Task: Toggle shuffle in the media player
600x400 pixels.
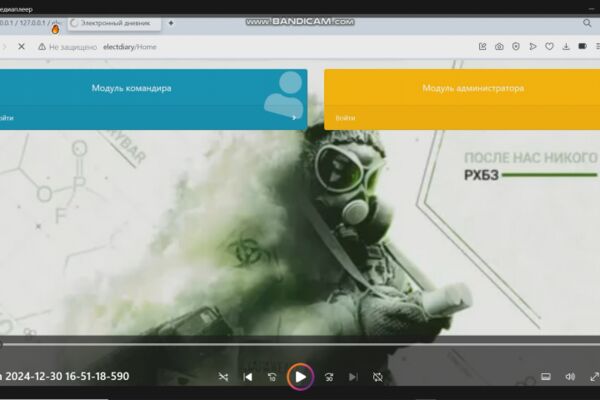Action: point(223,377)
